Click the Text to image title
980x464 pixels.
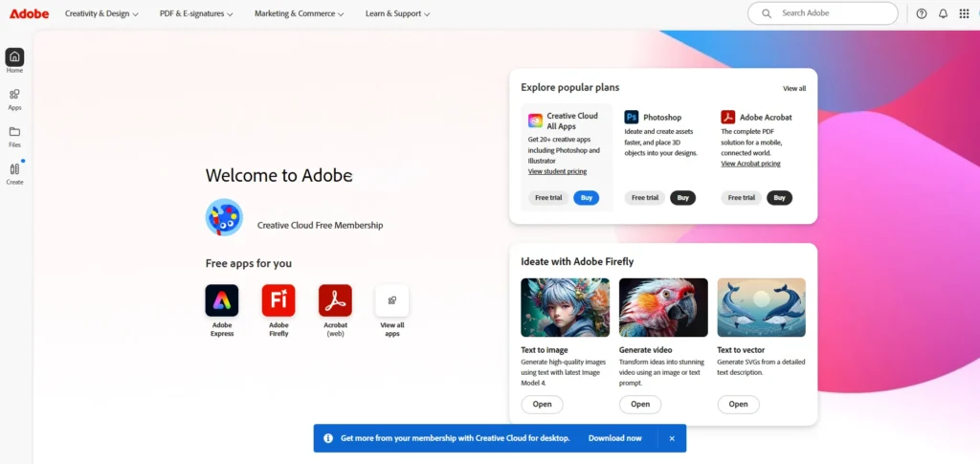545,350
